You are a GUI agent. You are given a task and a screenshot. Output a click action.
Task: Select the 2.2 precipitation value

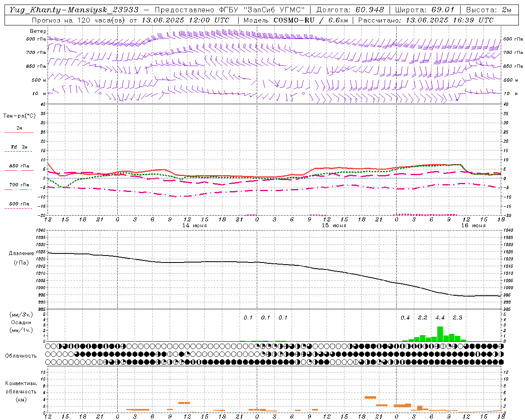pos(422,318)
